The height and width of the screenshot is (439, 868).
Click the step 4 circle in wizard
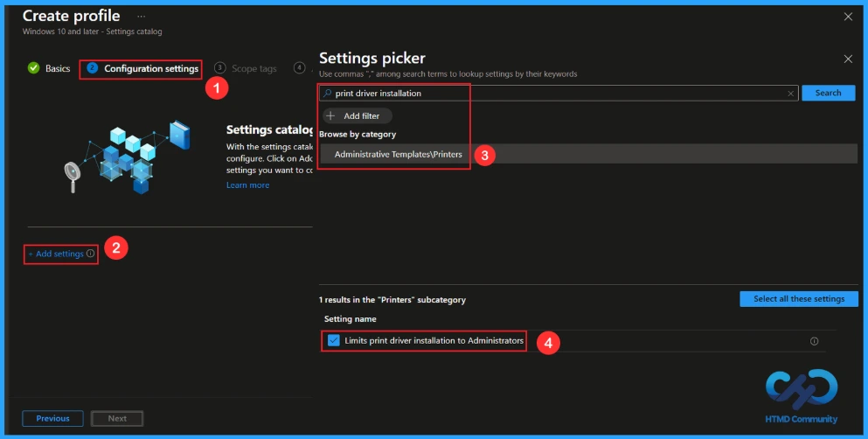[300, 67]
